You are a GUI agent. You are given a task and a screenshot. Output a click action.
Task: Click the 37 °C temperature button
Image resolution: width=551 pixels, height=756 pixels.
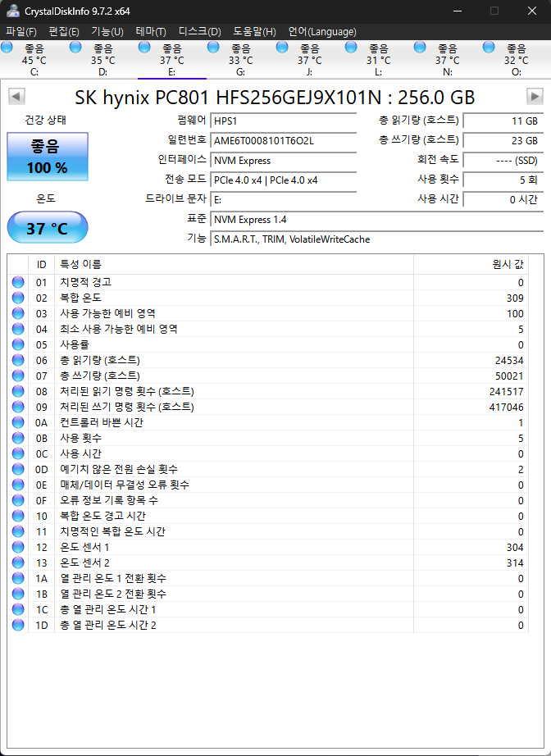(x=48, y=228)
